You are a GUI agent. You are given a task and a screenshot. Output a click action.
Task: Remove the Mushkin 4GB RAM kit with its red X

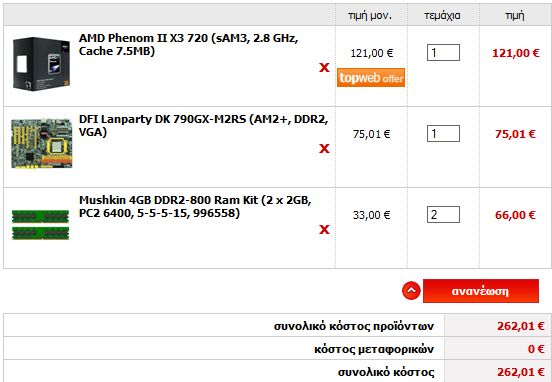pos(324,230)
